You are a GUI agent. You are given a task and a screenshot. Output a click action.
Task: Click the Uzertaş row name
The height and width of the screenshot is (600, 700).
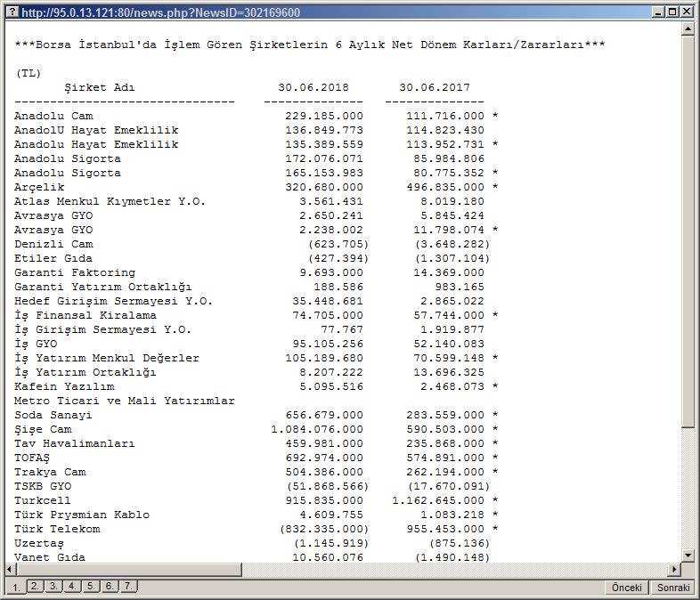point(39,543)
